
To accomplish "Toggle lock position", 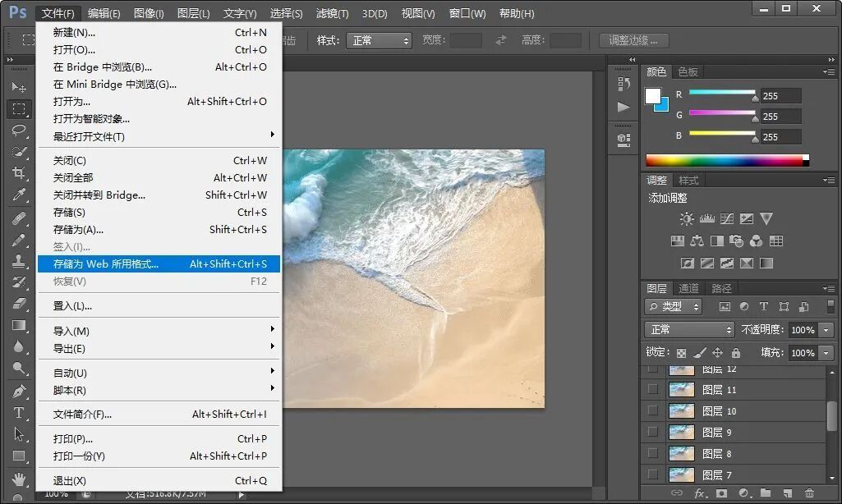I will pyautogui.click(x=717, y=353).
